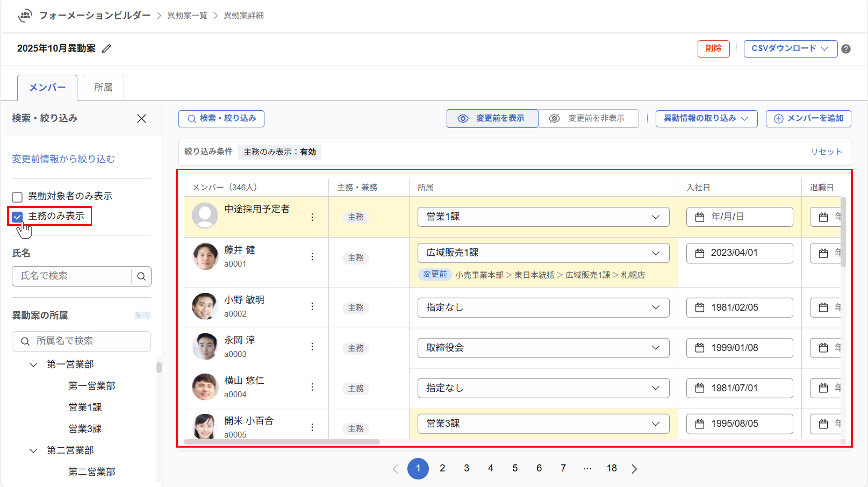Collapse the 第一営業部 tree node

[x=33, y=365]
